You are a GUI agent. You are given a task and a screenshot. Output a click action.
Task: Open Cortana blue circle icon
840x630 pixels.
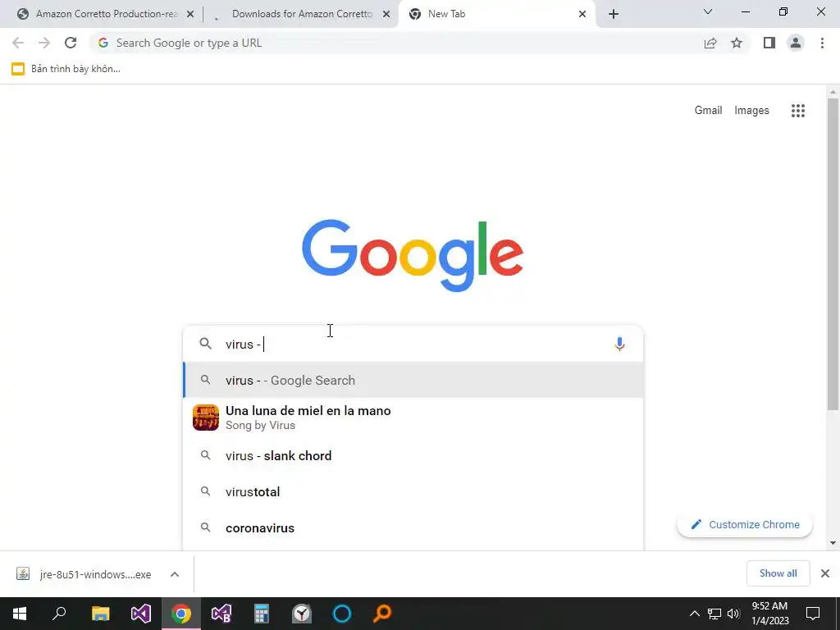342,614
